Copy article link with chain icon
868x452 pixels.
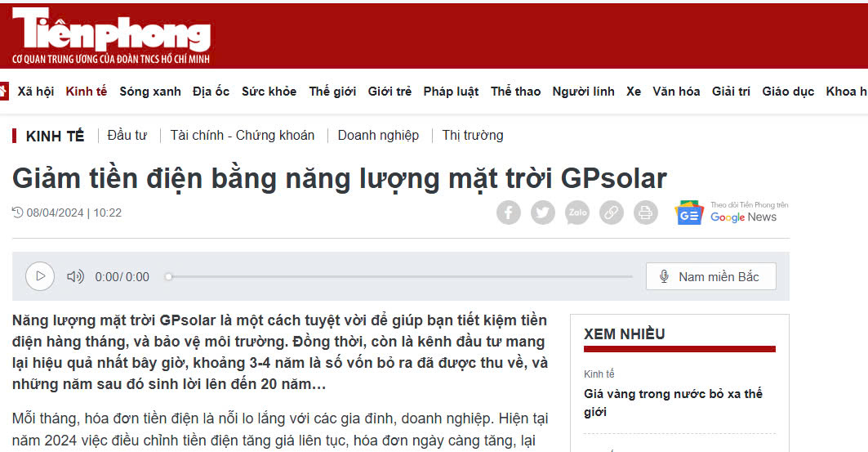611,213
